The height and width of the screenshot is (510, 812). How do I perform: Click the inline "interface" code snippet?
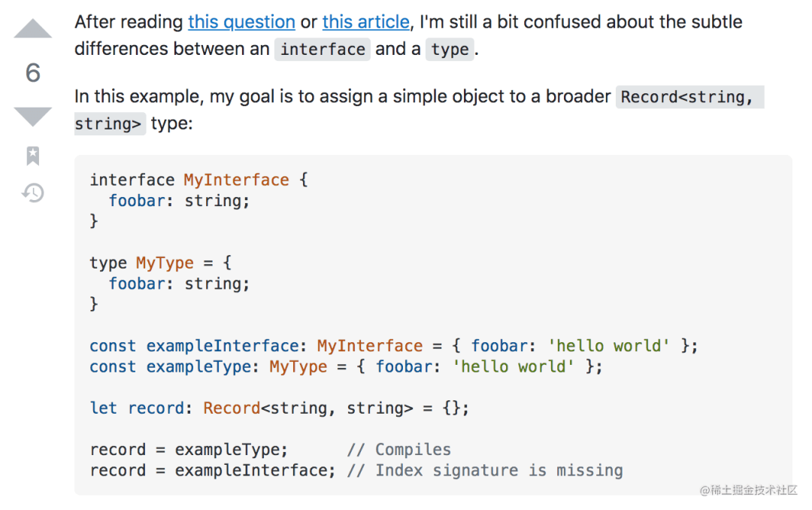(322, 50)
